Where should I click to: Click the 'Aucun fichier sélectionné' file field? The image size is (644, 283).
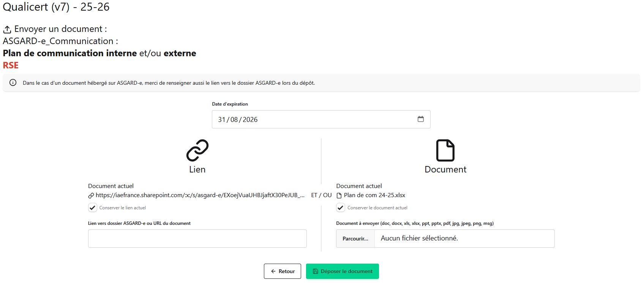coord(464,239)
